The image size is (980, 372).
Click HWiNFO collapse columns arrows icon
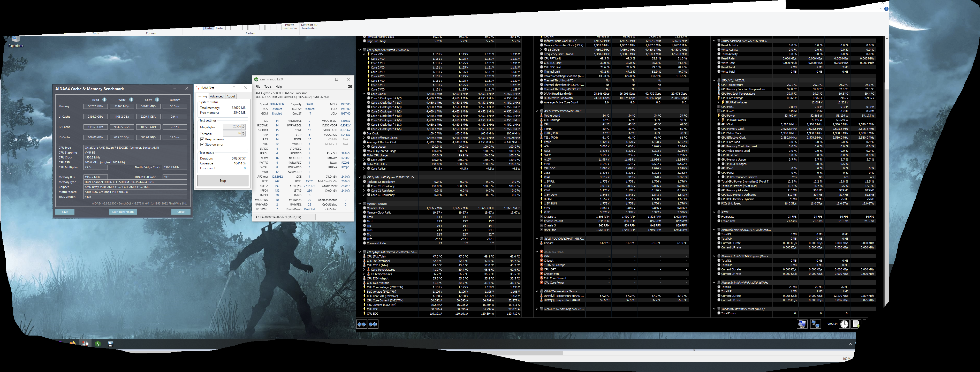click(373, 324)
